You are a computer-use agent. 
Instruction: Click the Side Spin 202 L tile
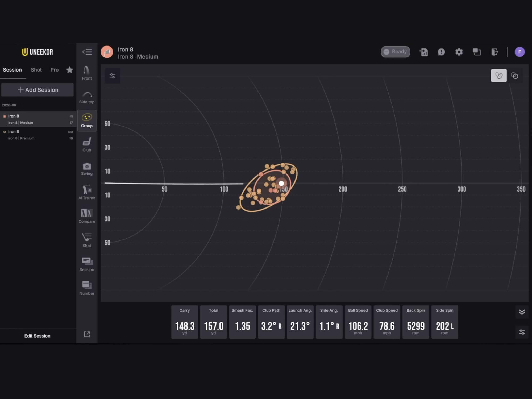click(x=445, y=322)
